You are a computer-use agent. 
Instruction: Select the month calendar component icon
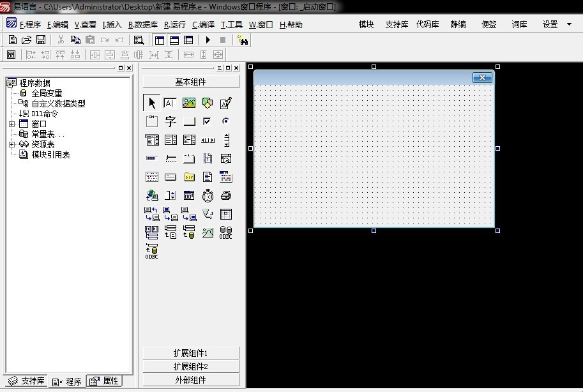[152, 177]
